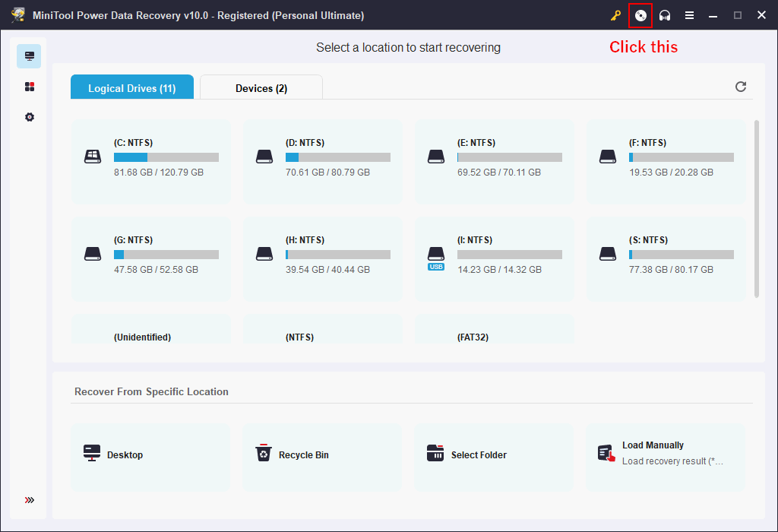This screenshot has width=778, height=532.
Task: Open scan settings gear in sidebar
Action: point(30,117)
